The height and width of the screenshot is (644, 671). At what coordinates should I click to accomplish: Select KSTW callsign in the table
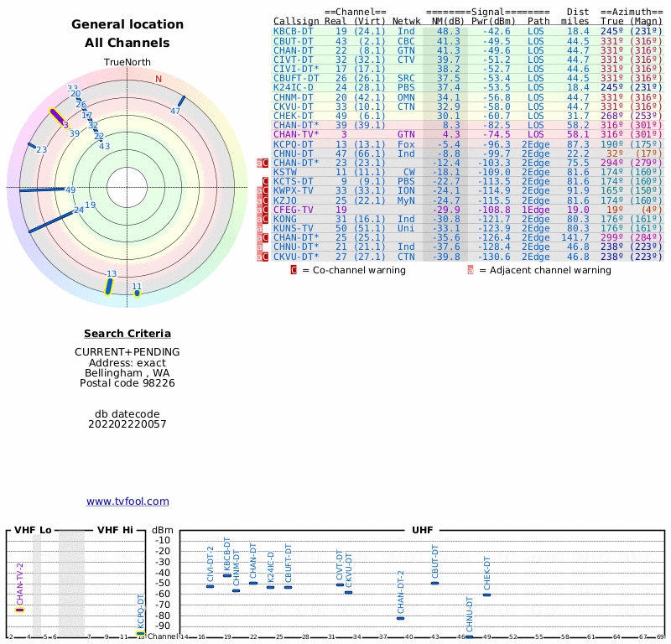(285, 172)
